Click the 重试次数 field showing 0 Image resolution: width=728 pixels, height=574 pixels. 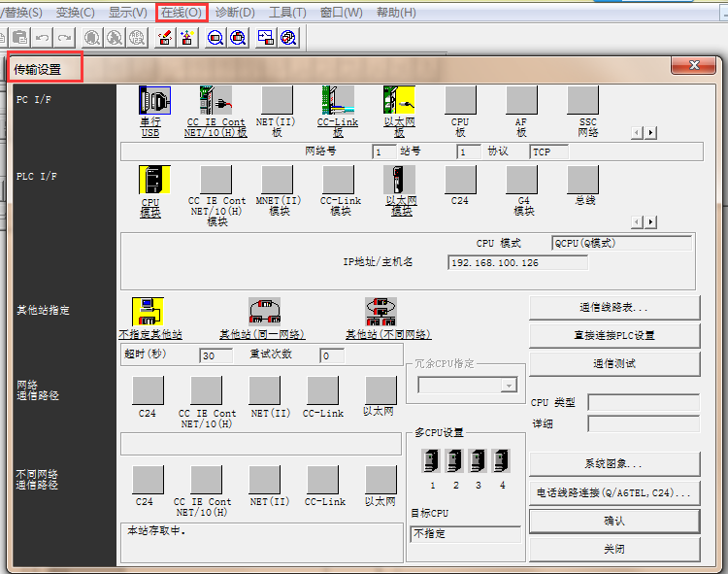pyautogui.click(x=332, y=355)
